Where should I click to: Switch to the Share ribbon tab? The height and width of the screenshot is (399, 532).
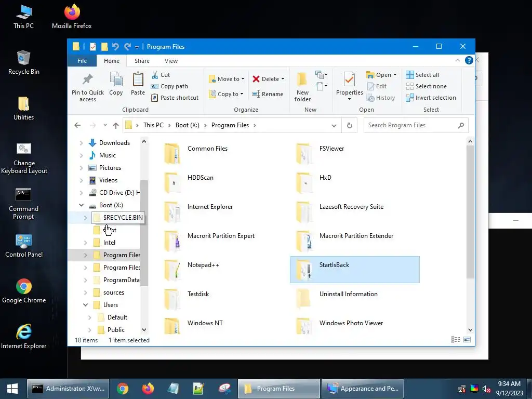(142, 61)
